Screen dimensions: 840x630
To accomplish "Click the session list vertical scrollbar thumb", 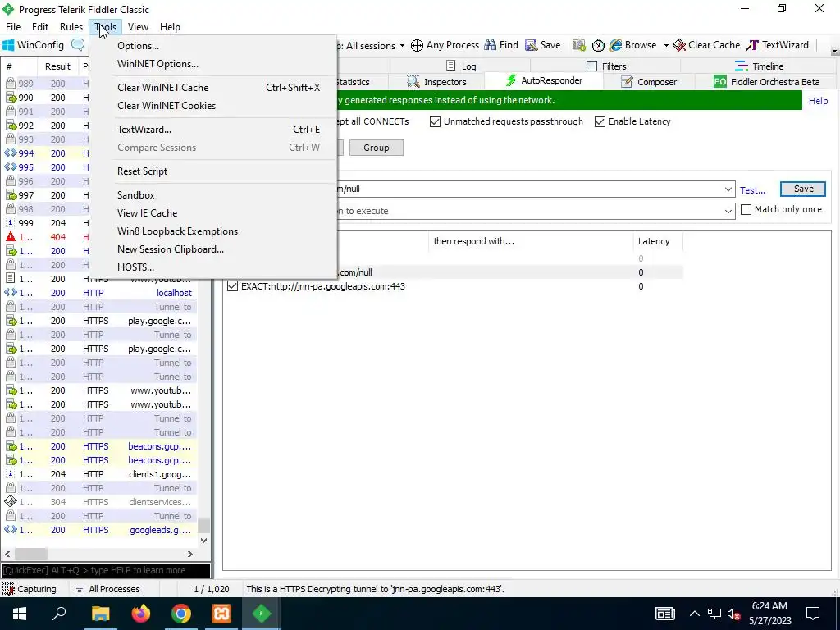I will coord(203,526).
